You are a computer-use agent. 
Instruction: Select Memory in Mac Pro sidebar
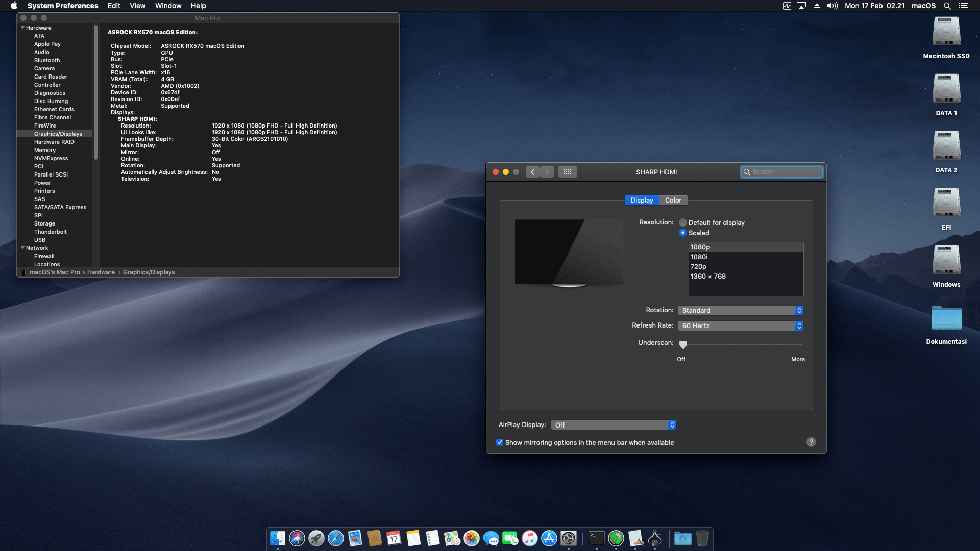click(x=45, y=150)
